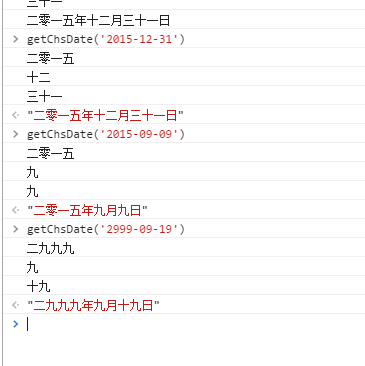Click the 十九 log line
The width and height of the screenshot is (365, 366).
(x=39, y=287)
